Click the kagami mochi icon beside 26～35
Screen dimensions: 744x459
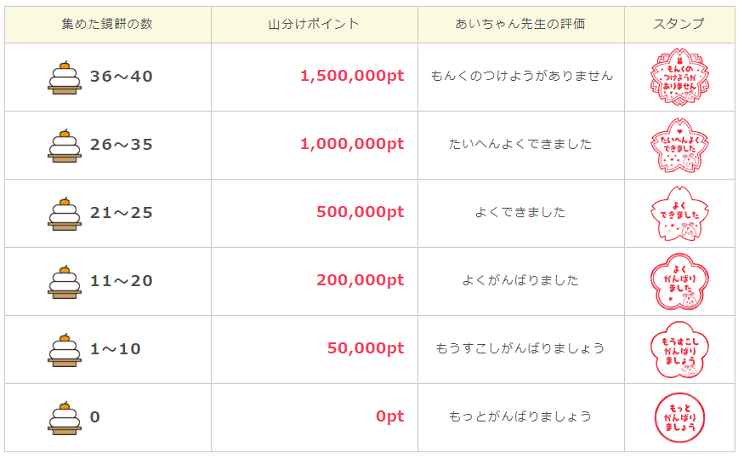point(64,145)
